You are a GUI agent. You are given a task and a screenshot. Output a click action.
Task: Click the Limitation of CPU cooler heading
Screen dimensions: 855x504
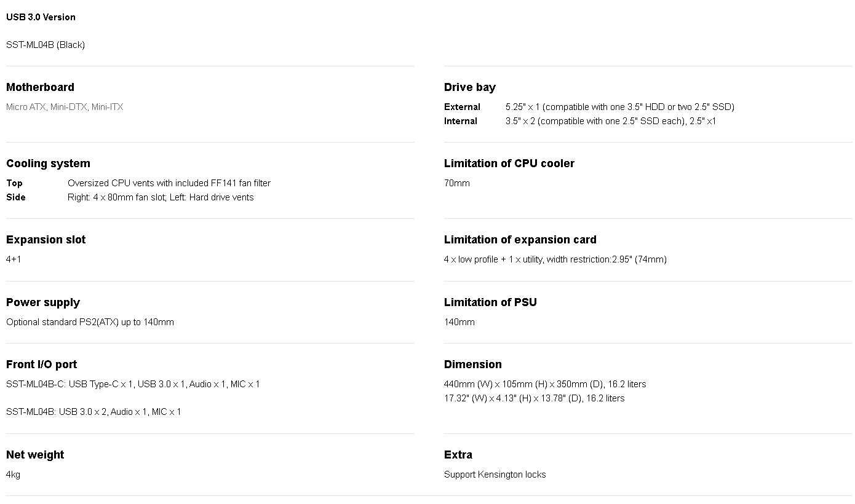[509, 163]
